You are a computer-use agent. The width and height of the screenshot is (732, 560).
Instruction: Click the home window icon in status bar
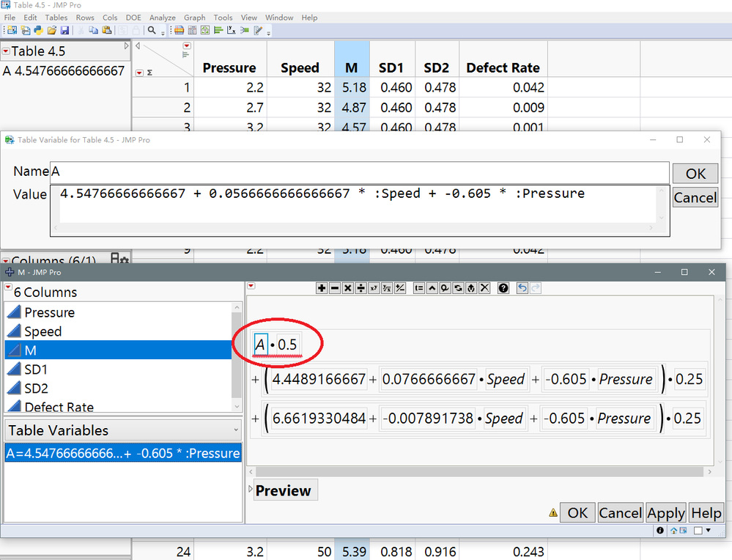click(673, 530)
